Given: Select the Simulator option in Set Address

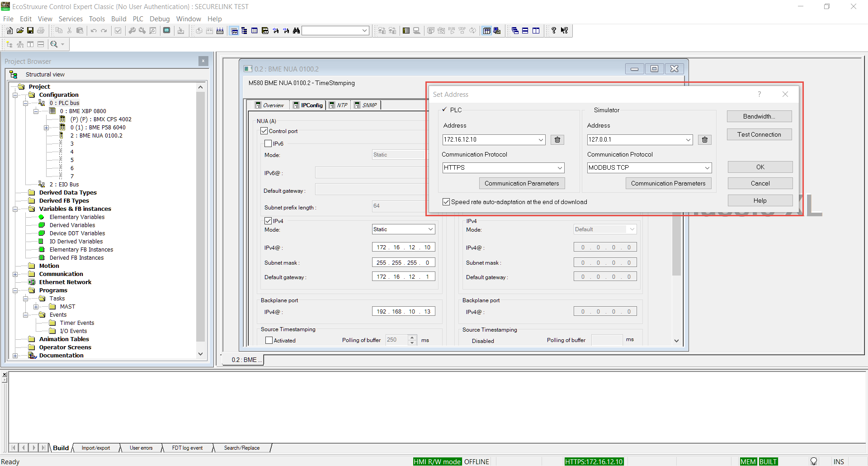Looking at the screenshot, I should [x=607, y=110].
